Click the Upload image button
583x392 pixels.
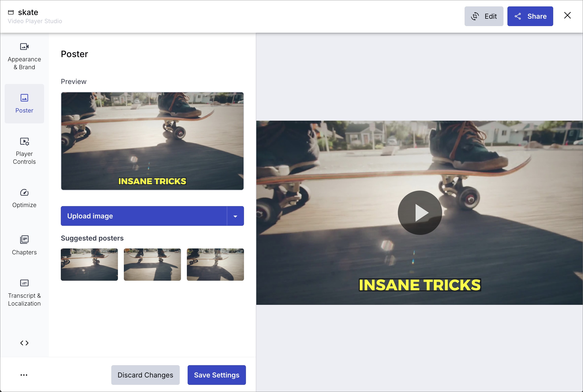point(144,216)
